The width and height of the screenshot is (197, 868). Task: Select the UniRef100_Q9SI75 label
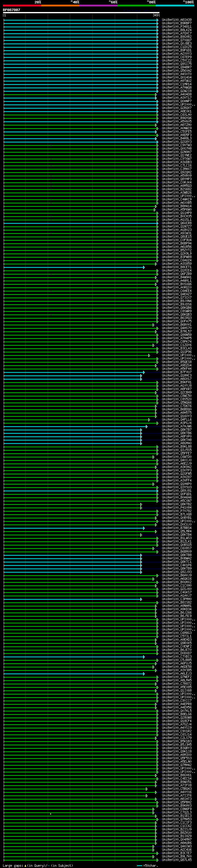coord(177,64)
